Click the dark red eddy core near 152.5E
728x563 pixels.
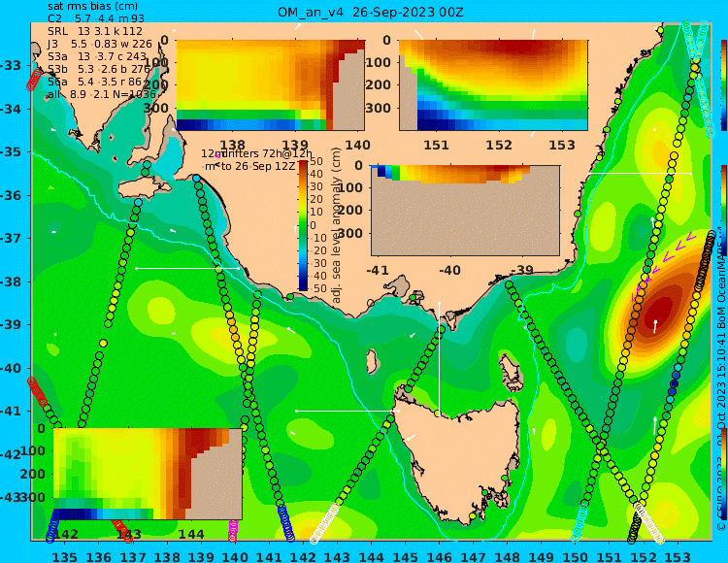coord(658,310)
